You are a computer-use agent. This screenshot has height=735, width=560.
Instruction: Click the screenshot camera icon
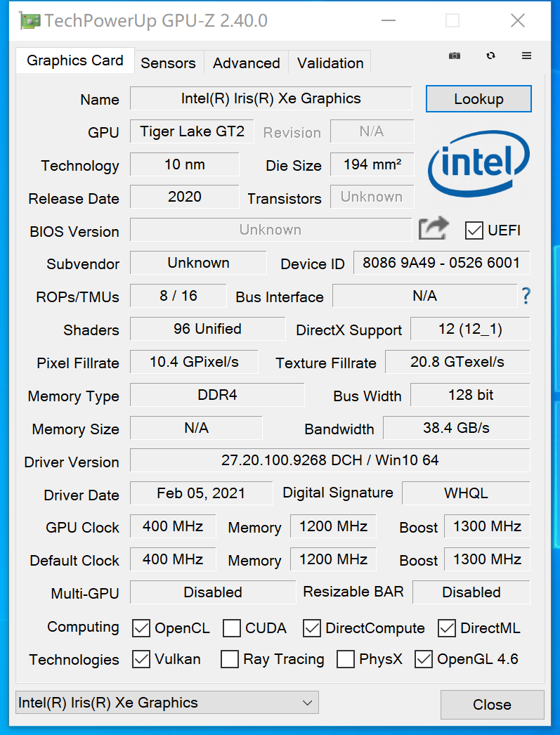(x=455, y=56)
